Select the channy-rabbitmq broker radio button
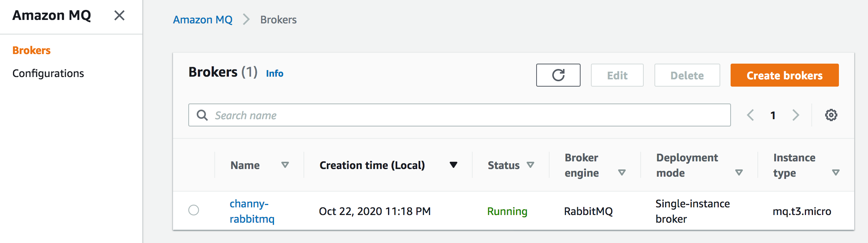Screen dimensions: 868x243 click(194, 210)
